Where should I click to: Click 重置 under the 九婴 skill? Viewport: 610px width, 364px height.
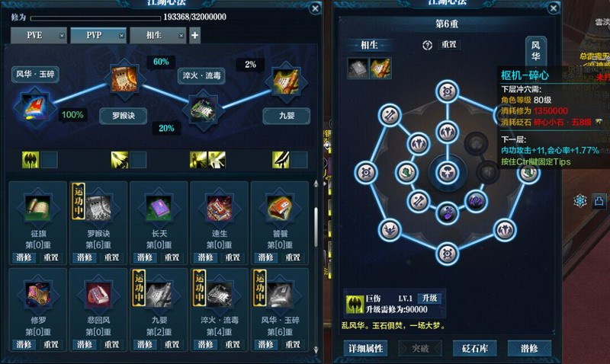172,344
